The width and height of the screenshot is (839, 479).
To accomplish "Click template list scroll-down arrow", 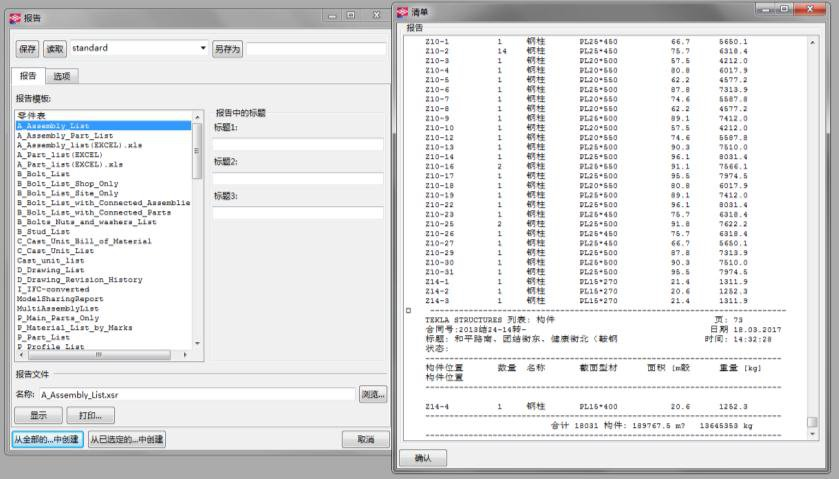I will tap(197, 344).
